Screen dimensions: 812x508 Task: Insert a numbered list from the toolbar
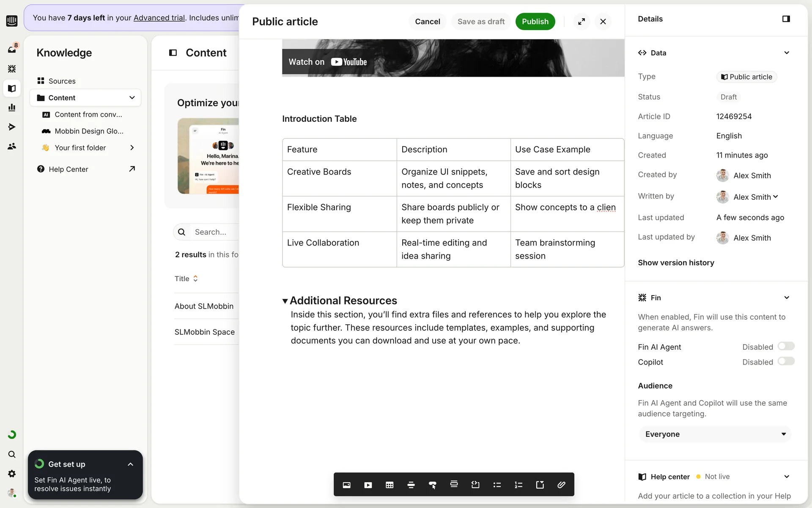pos(518,485)
